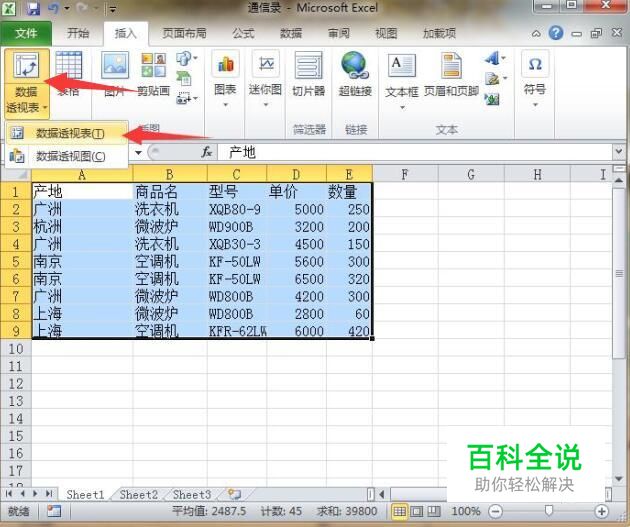Click Zoom In plus button
The image size is (630, 527).
pyautogui.click(x=601, y=511)
